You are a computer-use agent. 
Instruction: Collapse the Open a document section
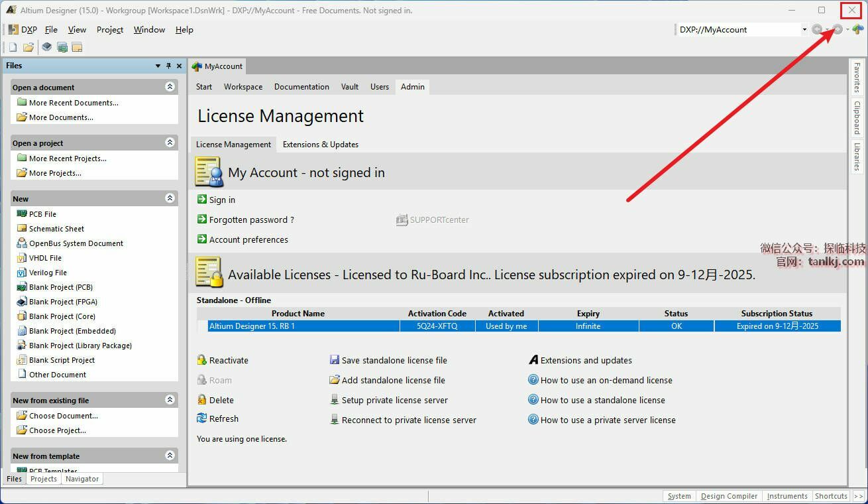(x=170, y=87)
